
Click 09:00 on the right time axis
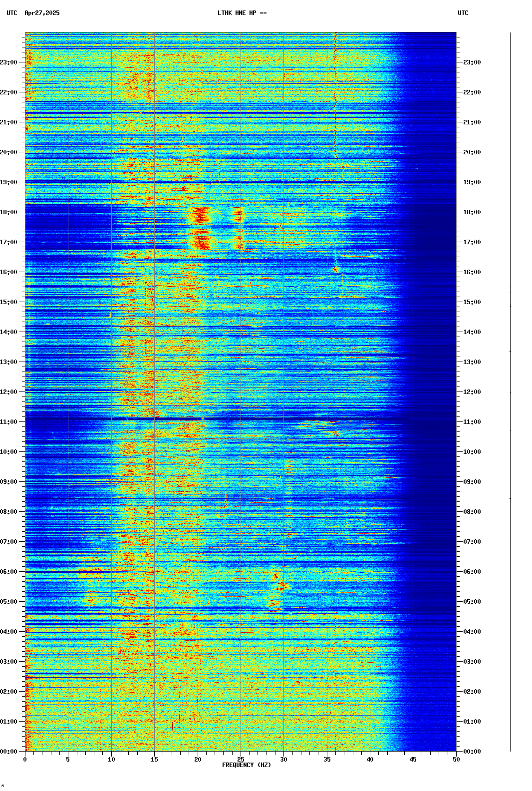tap(472, 482)
